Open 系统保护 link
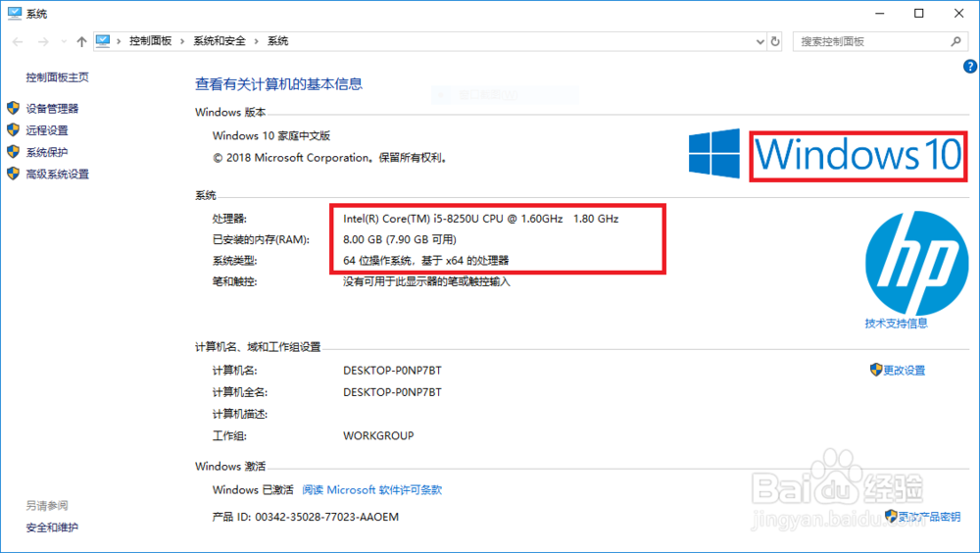Viewport: 980px width, 553px height. [x=47, y=153]
